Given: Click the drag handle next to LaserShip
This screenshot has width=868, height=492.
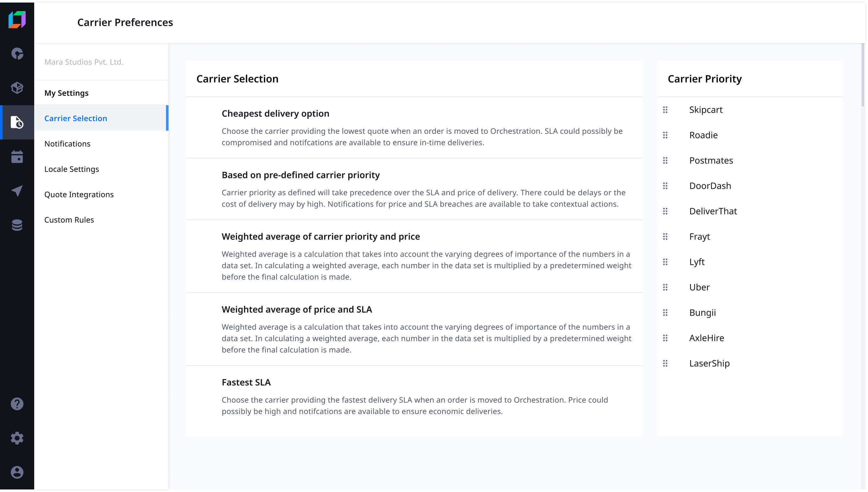Looking at the screenshot, I should tap(665, 363).
